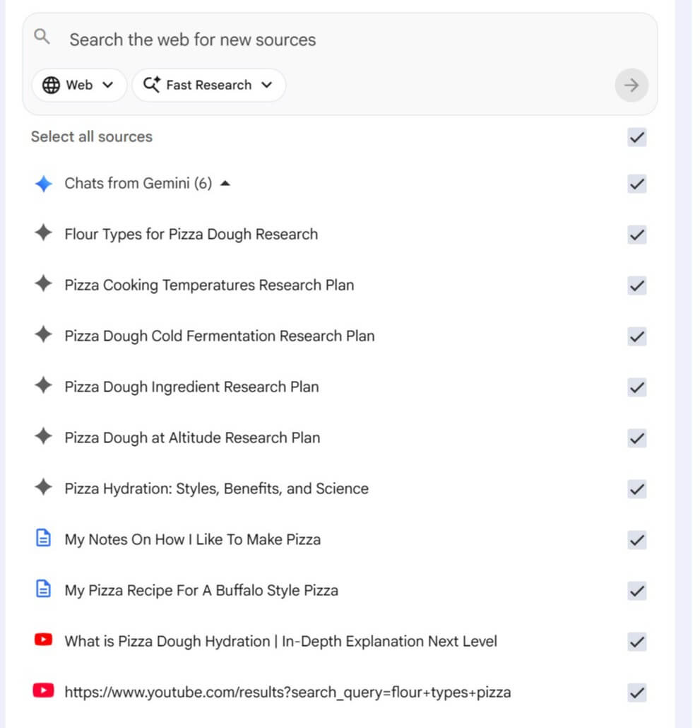Collapse the Chats from Gemini group
700x728 pixels.
click(225, 184)
